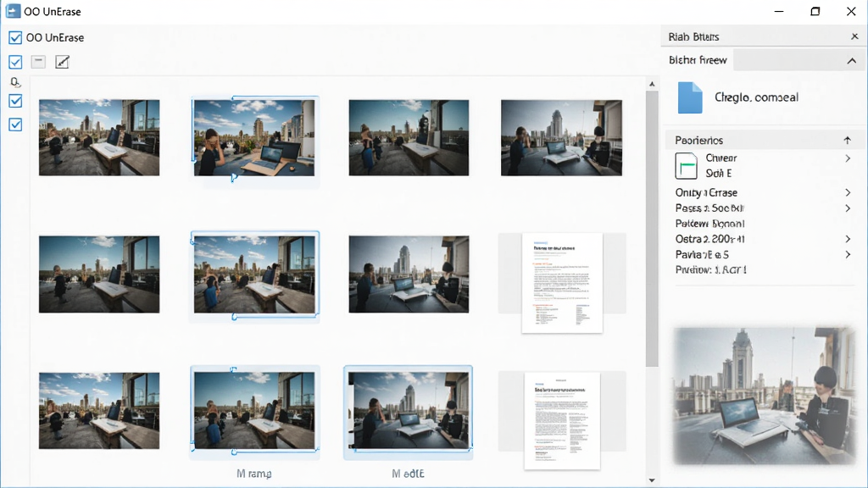Minimize the OO UnErase window

coord(779,11)
